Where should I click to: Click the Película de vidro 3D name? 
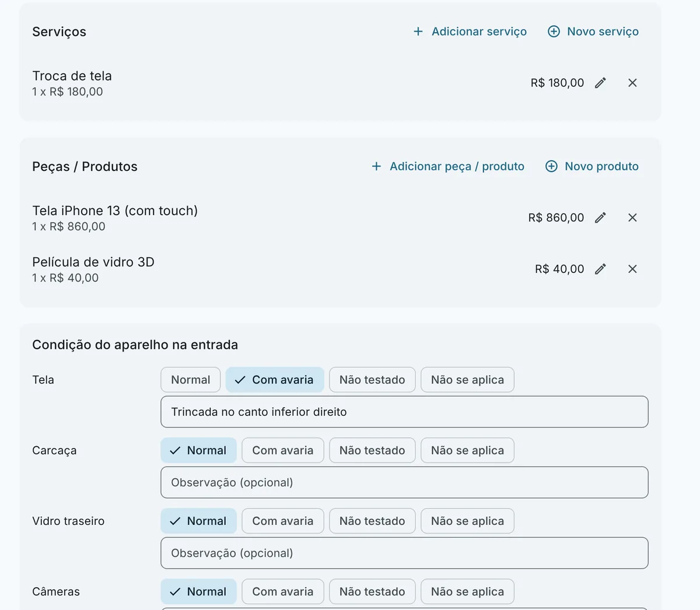(x=93, y=262)
